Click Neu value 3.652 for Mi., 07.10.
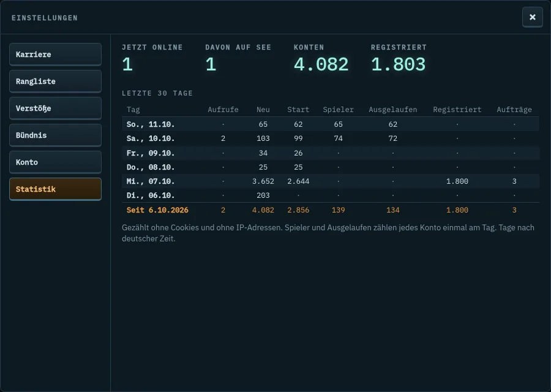Viewport: 551px width, 392px height. tap(263, 181)
